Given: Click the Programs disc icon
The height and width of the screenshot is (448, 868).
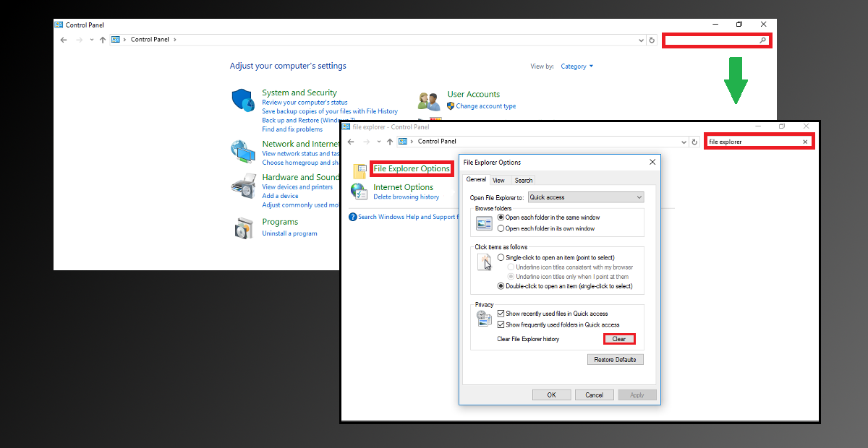Looking at the screenshot, I should click(243, 228).
